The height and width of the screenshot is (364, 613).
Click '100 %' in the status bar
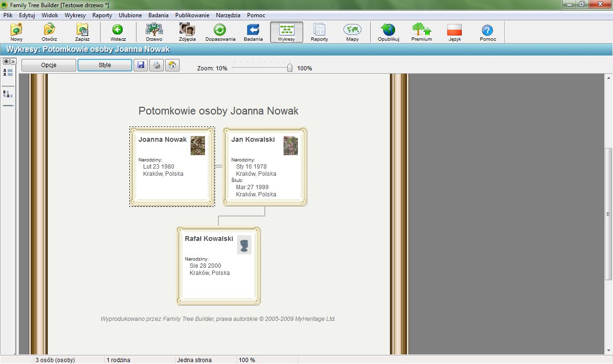247,360
